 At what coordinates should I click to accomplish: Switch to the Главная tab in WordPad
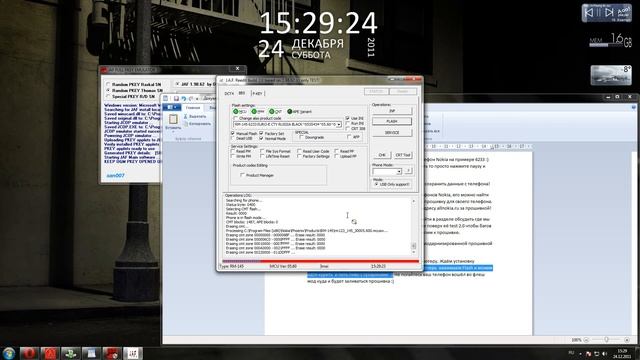pos(193,108)
